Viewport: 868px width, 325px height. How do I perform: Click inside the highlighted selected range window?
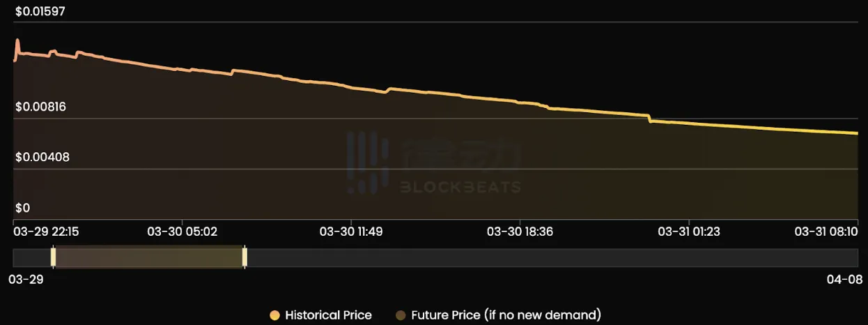[148, 257]
